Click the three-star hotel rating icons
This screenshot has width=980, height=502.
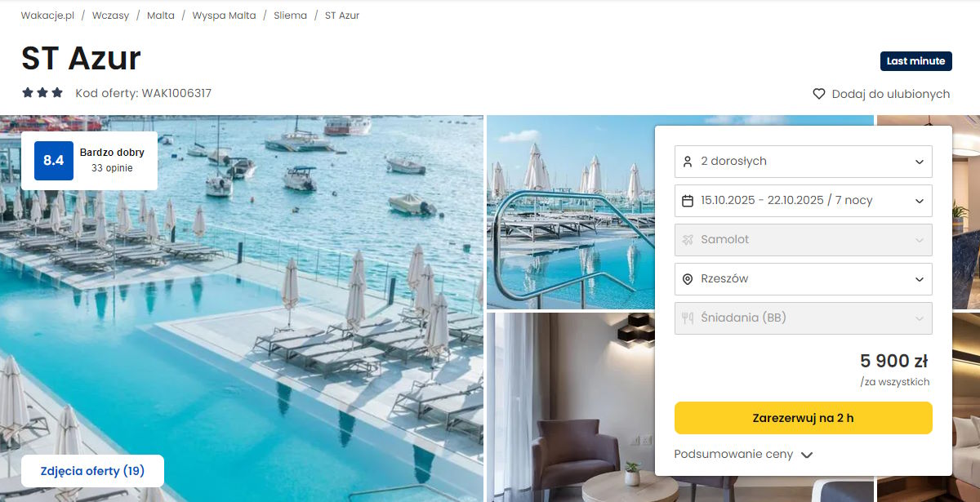(x=42, y=93)
